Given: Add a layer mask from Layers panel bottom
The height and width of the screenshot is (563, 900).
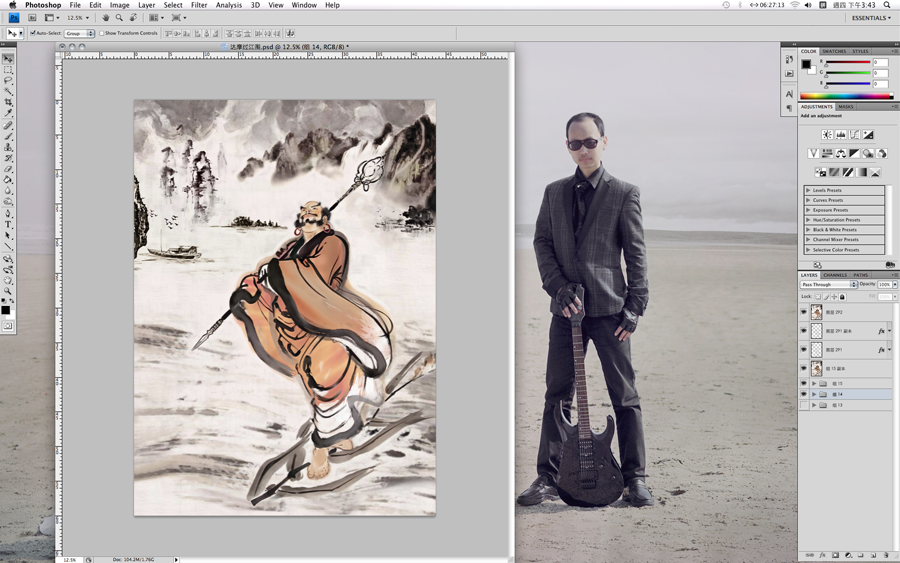Looking at the screenshot, I should click(835, 555).
